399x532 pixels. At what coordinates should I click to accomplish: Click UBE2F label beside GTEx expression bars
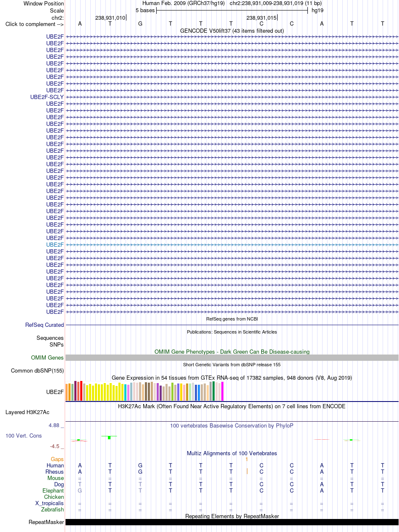pyautogui.click(x=55, y=392)
